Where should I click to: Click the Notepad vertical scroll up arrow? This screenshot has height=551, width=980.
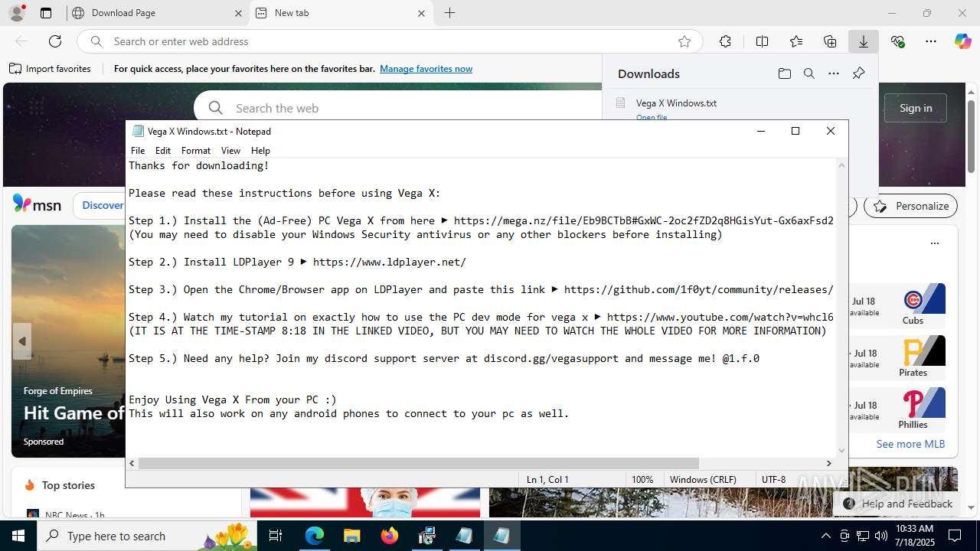tap(842, 165)
